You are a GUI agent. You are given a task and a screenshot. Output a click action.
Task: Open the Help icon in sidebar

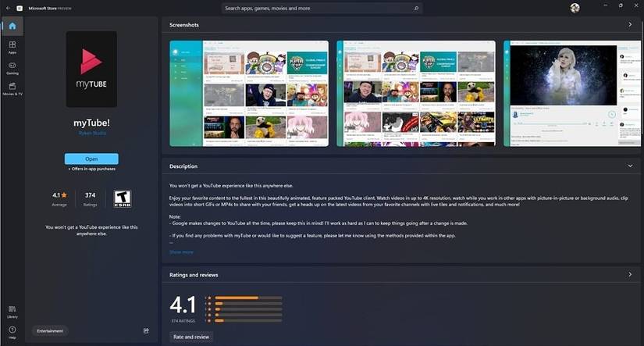[12, 332]
